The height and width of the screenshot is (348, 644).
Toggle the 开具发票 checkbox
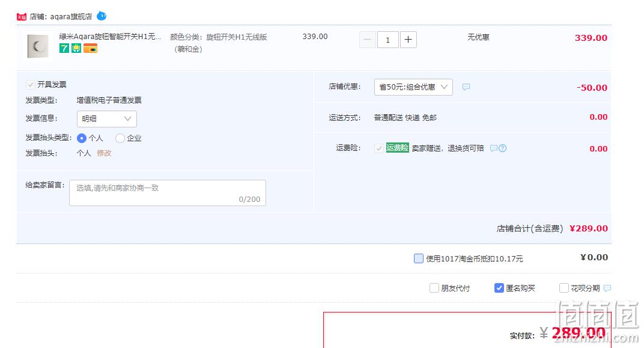[x=31, y=85]
